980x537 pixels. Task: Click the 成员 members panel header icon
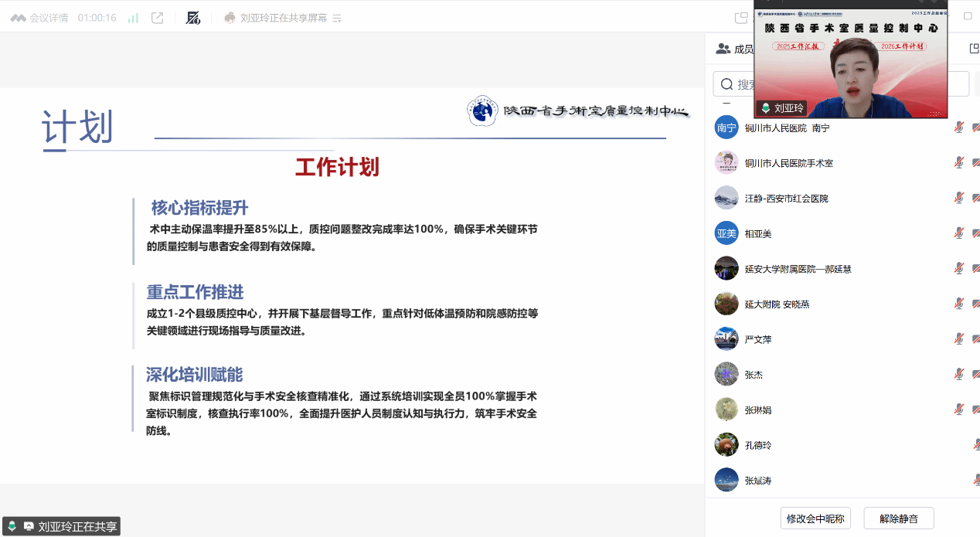pos(723,49)
